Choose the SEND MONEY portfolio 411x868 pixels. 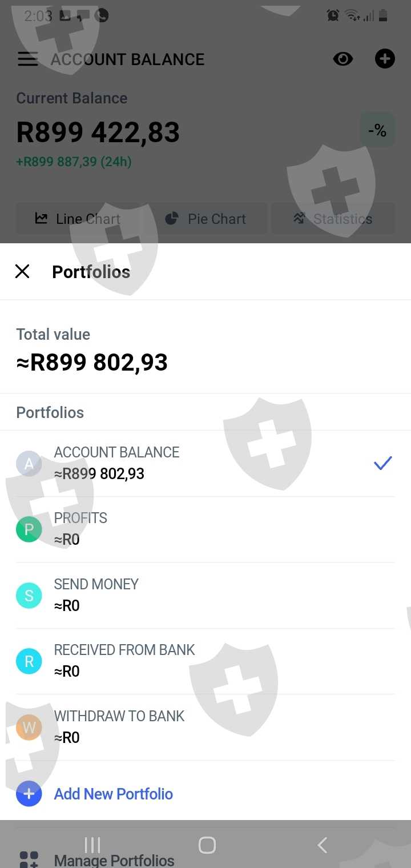(96, 595)
